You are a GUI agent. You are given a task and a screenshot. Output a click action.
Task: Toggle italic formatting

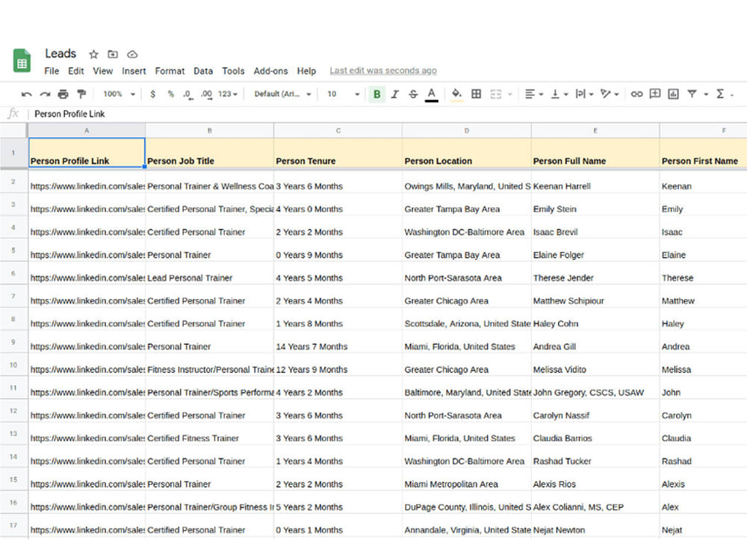point(395,94)
